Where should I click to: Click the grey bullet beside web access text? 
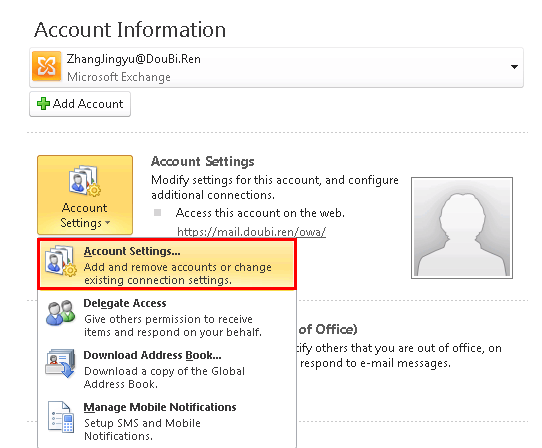(158, 212)
